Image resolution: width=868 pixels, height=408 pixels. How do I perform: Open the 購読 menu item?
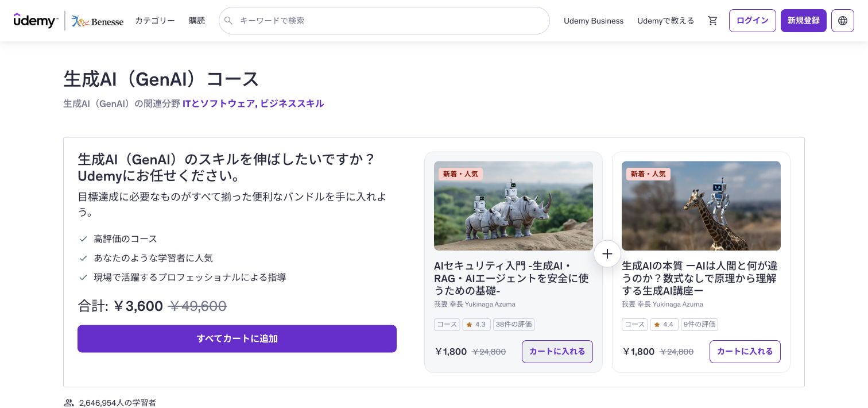click(x=197, y=21)
